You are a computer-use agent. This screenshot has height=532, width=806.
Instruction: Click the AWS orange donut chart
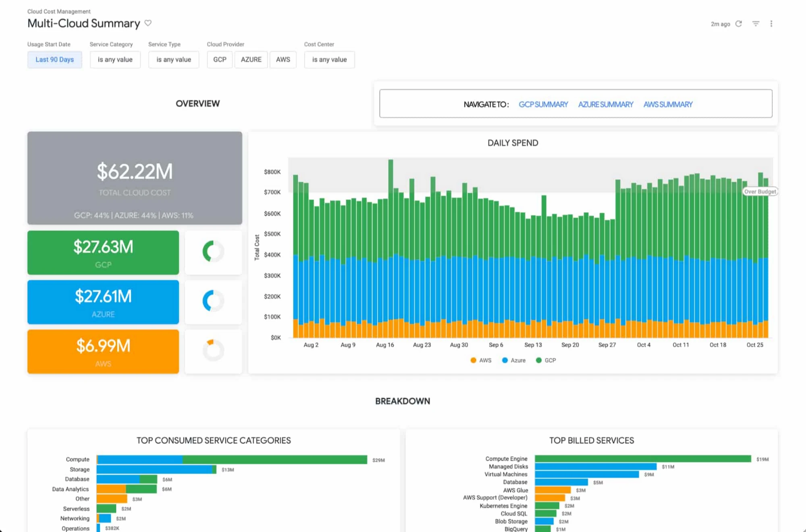coord(213,350)
